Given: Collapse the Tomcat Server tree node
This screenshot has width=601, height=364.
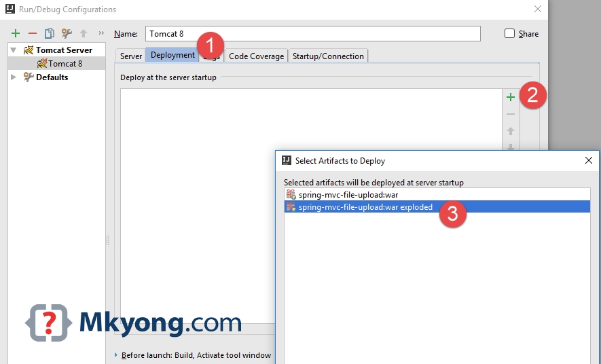Looking at the screenshot, I should point(14,50).
